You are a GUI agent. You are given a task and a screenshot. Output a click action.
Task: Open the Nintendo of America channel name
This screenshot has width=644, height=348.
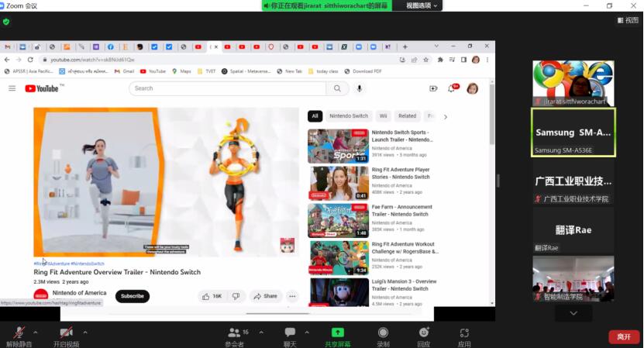tap(79, 293)
